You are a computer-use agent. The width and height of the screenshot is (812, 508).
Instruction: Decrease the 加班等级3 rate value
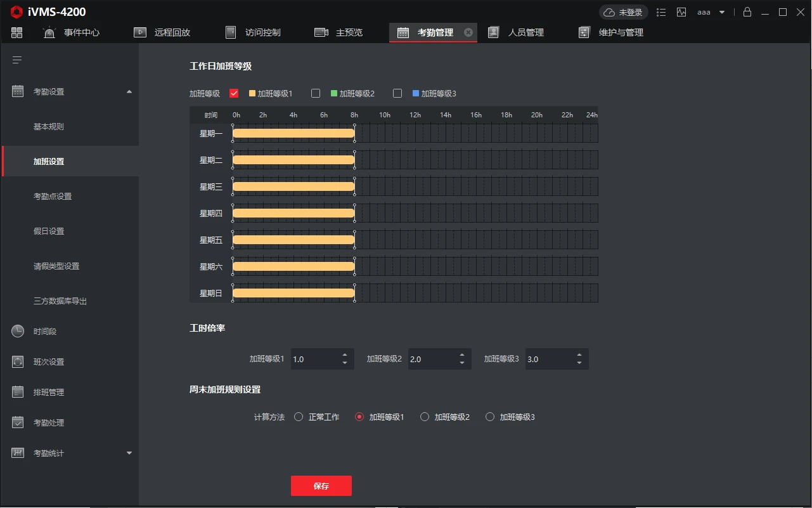tap(579, 363)
